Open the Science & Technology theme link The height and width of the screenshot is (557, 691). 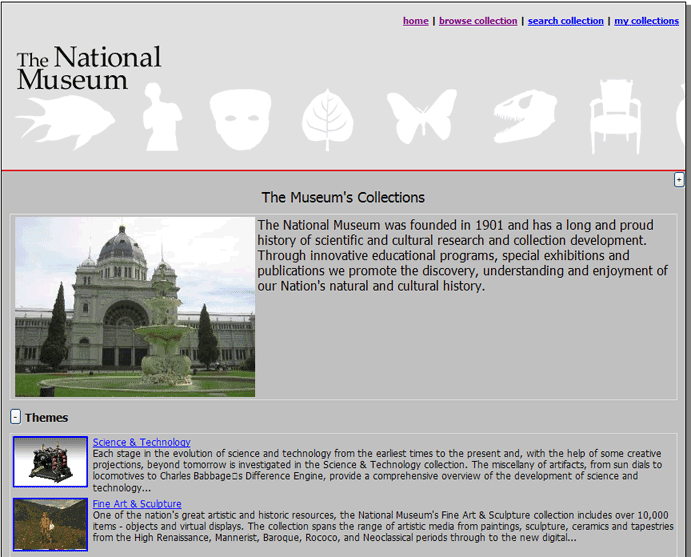pos(141,442)
